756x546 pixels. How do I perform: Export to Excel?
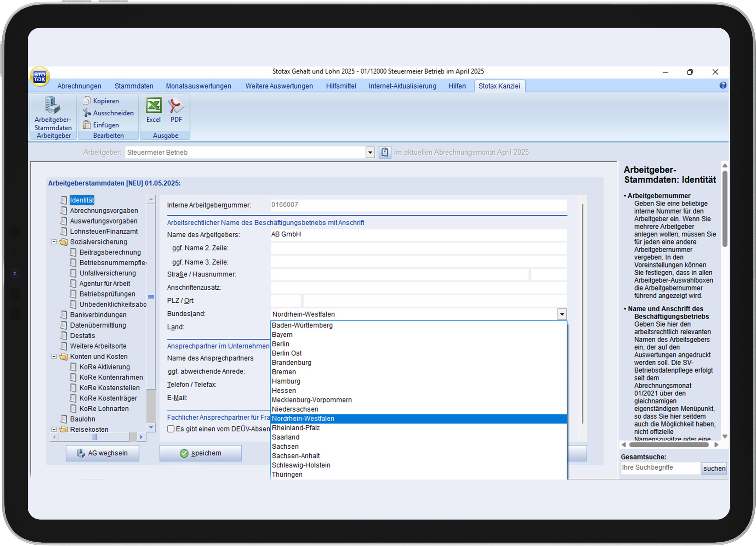click(x=154, y=110)
